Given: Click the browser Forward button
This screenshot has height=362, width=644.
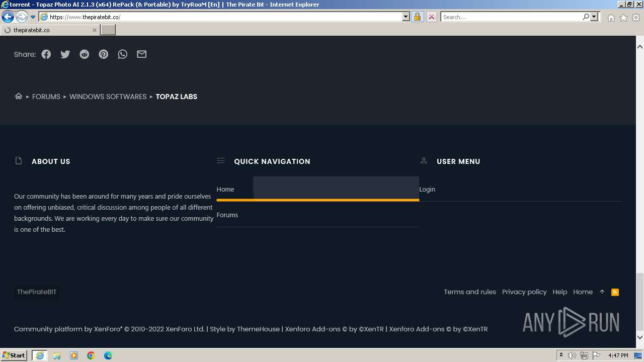Looking at the screenshot, I should [22, 17].
